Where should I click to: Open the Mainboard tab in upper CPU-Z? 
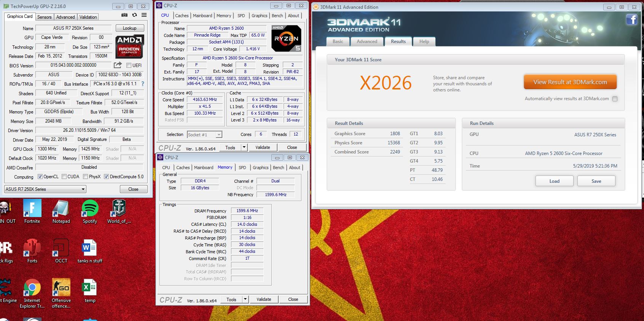click(202, 16)
